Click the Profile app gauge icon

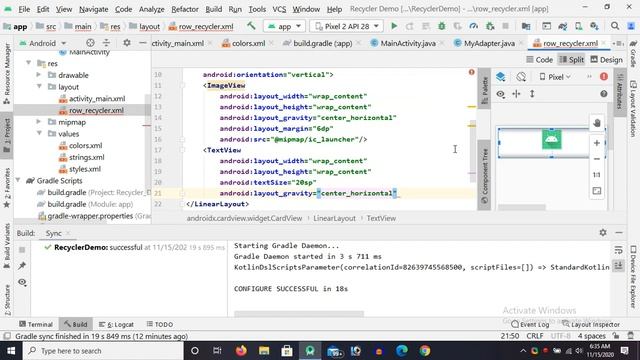point(473,26)
